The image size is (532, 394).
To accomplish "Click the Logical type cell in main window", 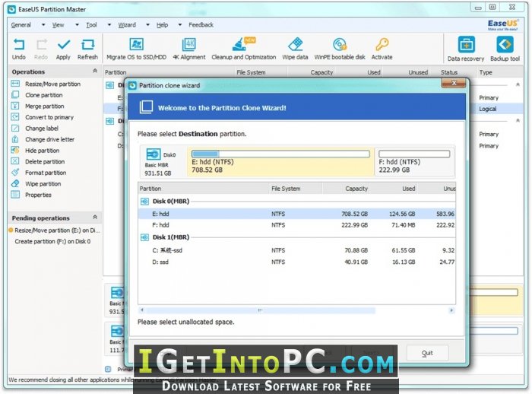I will click(488, 109).
